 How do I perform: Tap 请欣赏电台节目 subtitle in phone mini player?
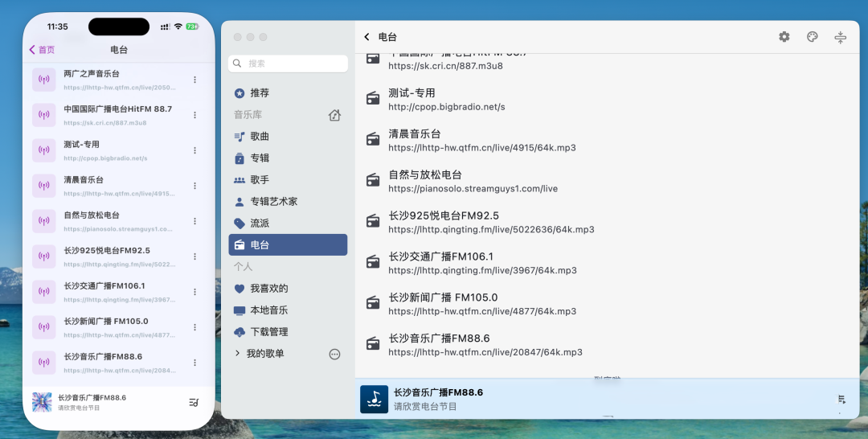tap(79, 408)
